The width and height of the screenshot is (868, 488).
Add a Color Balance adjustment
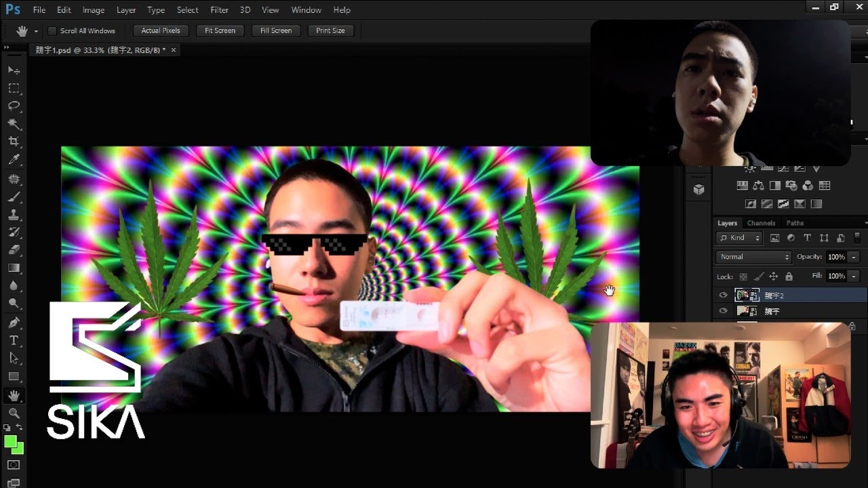pos(758,186)
